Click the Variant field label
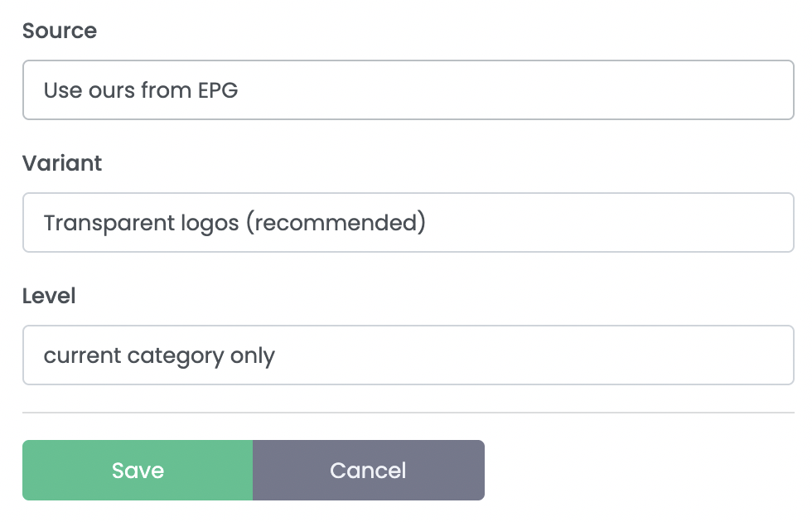Viewport: 812px width, 522px height. click(x=62, y=163)
